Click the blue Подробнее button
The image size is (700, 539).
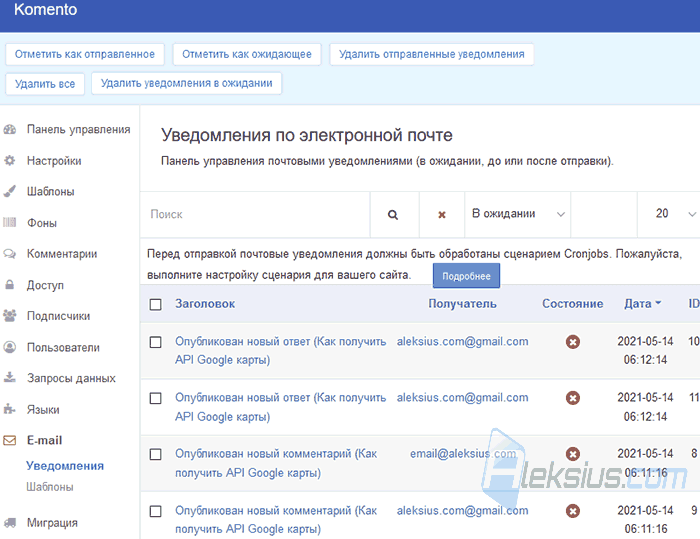click(466, 276)
